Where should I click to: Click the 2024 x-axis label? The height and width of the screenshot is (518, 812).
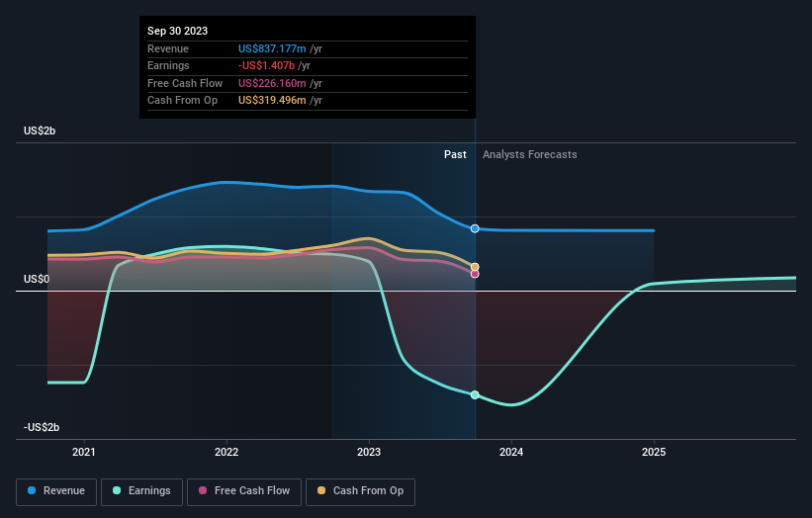click(511, 453)
